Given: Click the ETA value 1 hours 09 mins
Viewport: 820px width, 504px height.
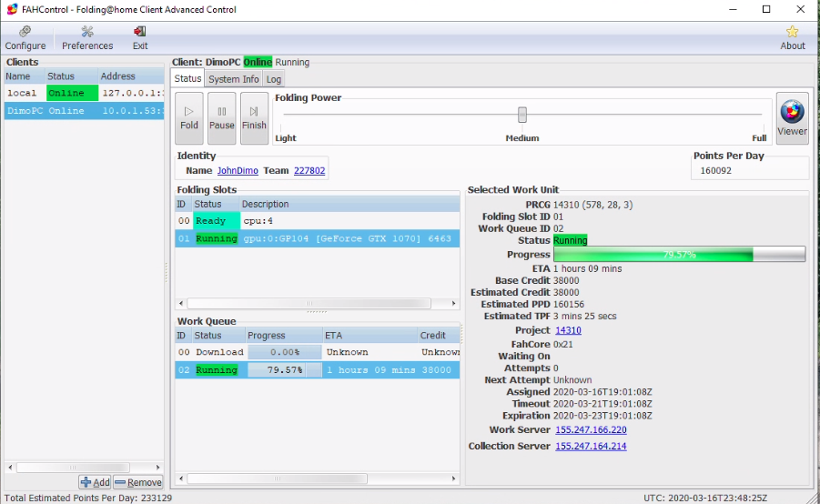Looking at the screenshot, I should tap(587, 268).
